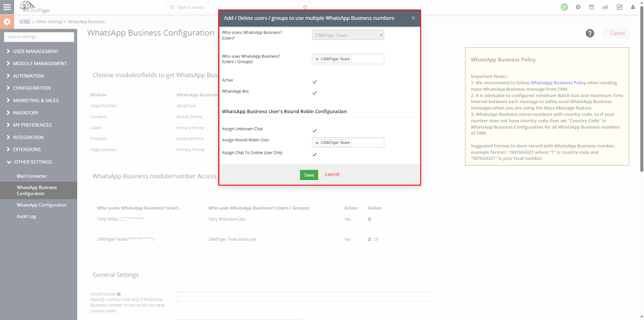Click the Assign Round Robin User field
Screen dimensions: 644x320
[x=348, y=142]
